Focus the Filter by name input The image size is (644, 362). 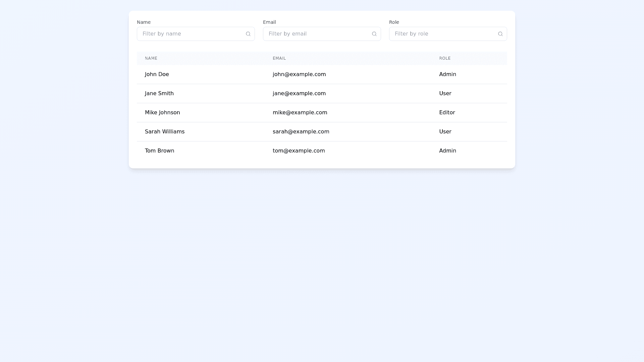pyautogui.click(x=191, y=34)
